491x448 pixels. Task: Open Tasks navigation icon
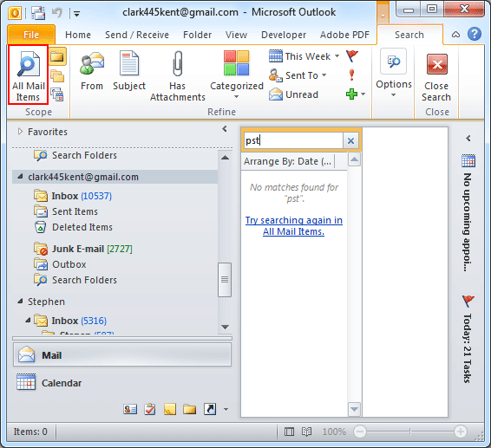point(150,409)
